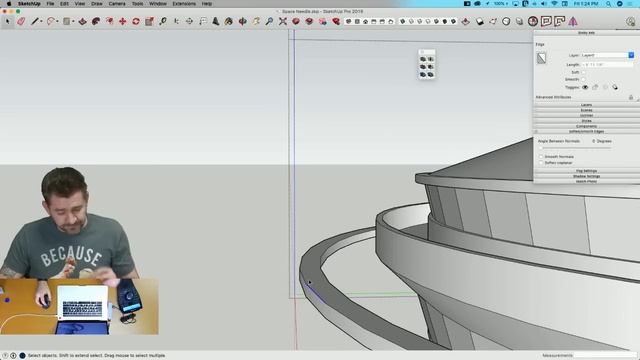This screenshot has width=640, height=360.
Task: Click the Wi-Fi status icon
Action: click(x=554, y=4)
